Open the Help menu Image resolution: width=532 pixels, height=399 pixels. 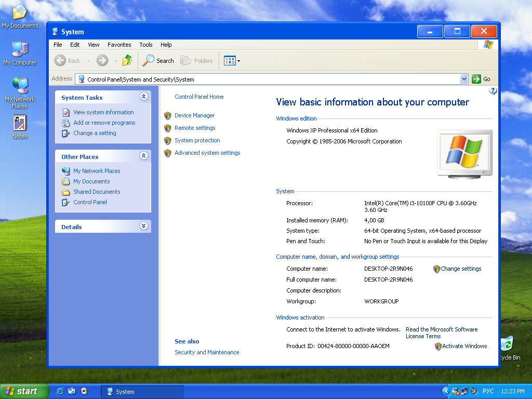click(x=166, y=45)
